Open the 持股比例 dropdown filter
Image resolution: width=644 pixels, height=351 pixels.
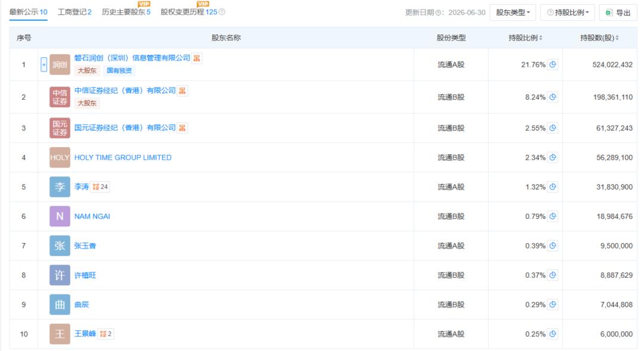(568, 13)
